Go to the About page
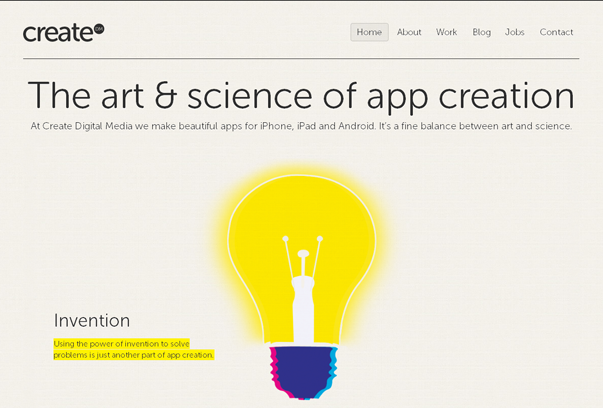The height and width of the screenshot is (408, 603). pyautogui.click(x=409, y=32)
